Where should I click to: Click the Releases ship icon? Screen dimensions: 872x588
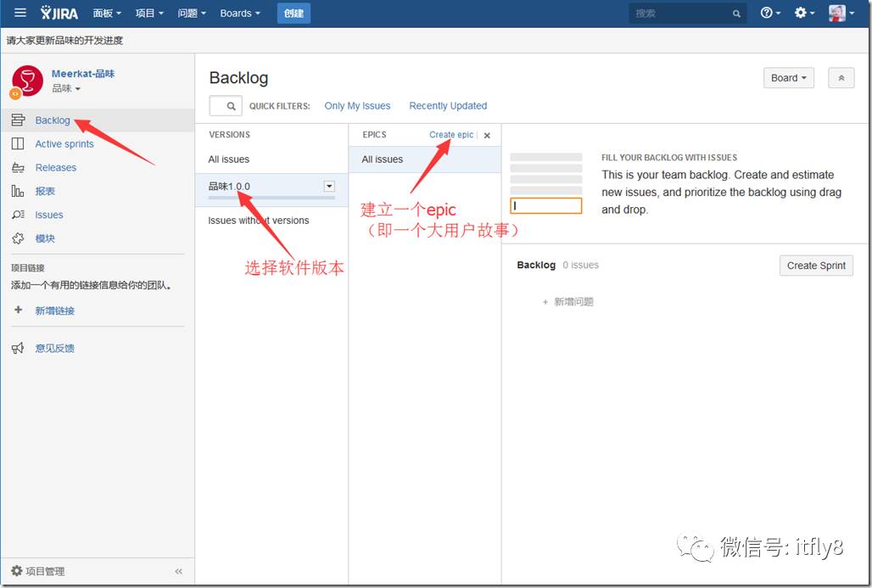click(x=18, y=167)
